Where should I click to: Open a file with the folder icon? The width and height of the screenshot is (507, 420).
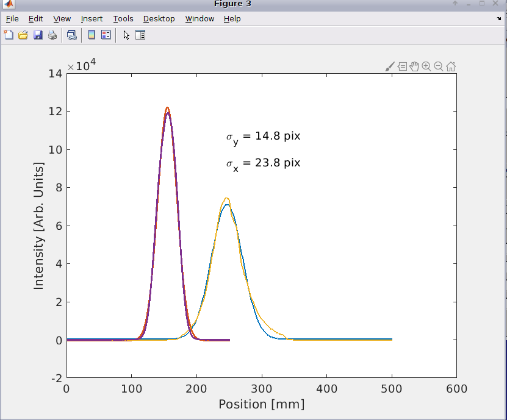click(x=23, y=35)
